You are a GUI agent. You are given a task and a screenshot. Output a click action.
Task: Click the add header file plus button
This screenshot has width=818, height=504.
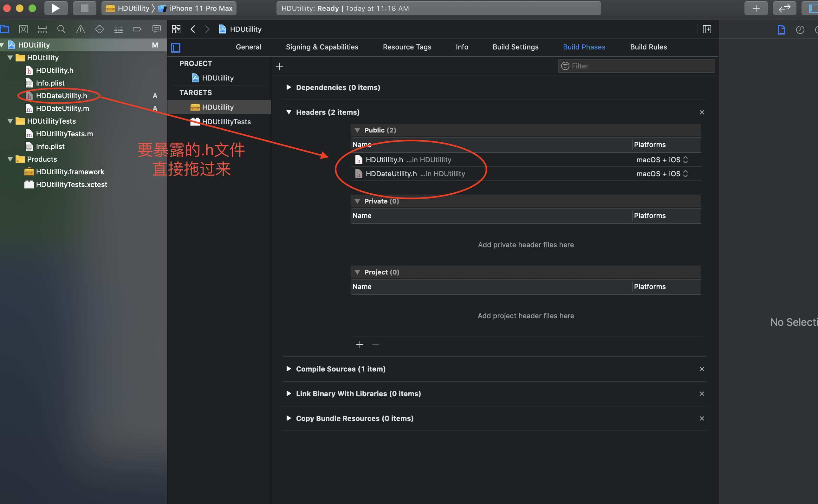[x=360, y=344]
